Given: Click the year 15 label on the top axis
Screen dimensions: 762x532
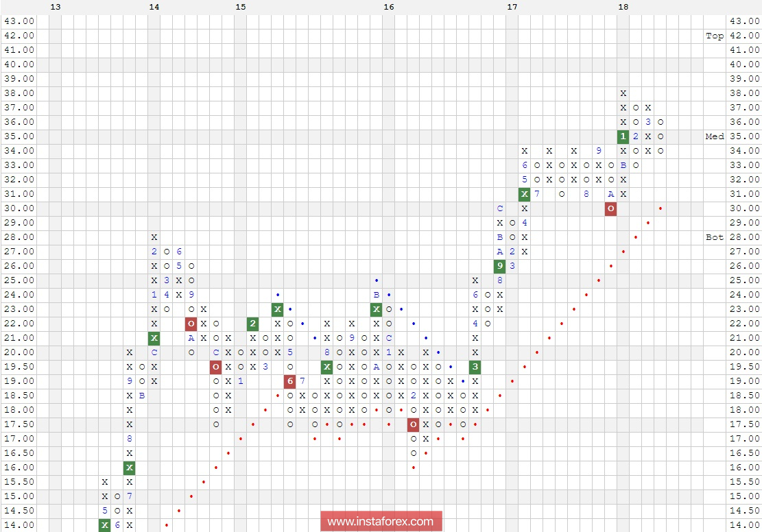Looking at the screenshot, I should [x=241, y=7].
